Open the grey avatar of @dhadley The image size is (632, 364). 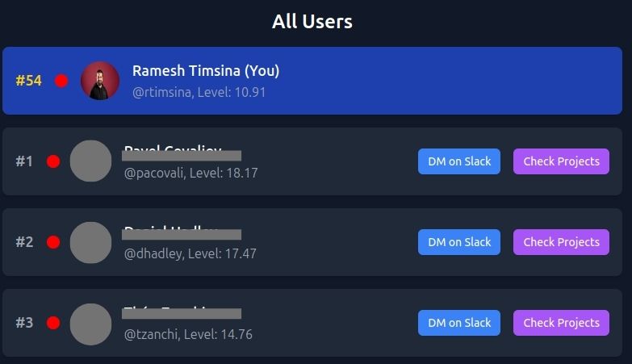90,242
